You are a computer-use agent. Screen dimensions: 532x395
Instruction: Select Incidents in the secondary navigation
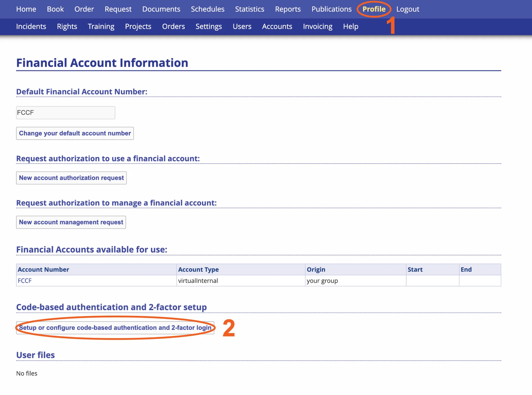point(31,26)
